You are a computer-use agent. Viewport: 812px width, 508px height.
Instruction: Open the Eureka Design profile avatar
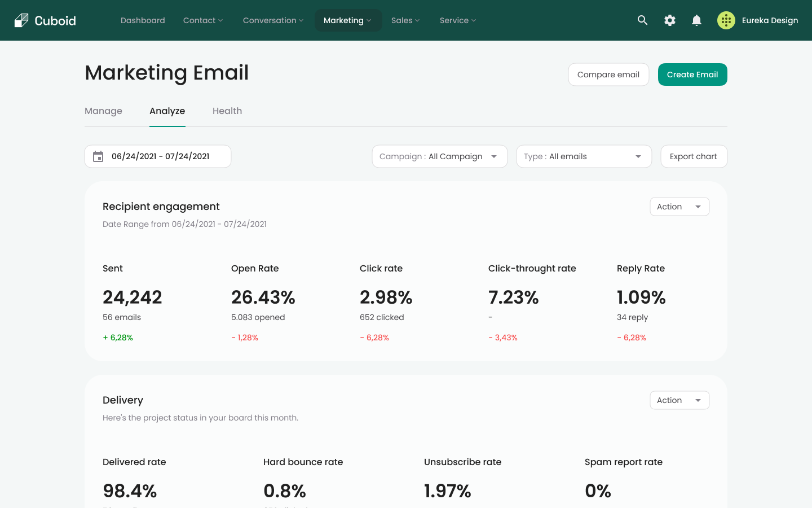tap(726, 20)
